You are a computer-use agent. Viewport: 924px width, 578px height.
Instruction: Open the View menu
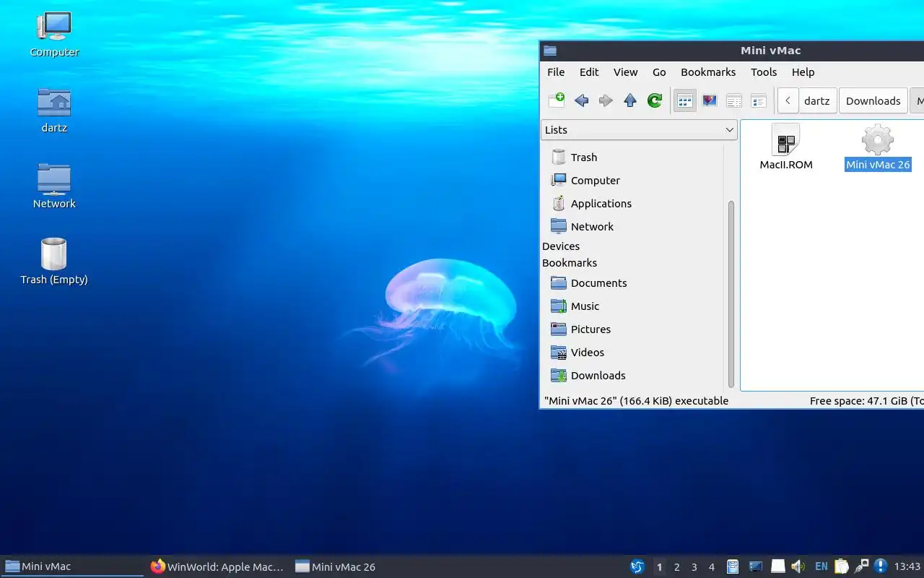click(x=626, y=72)
